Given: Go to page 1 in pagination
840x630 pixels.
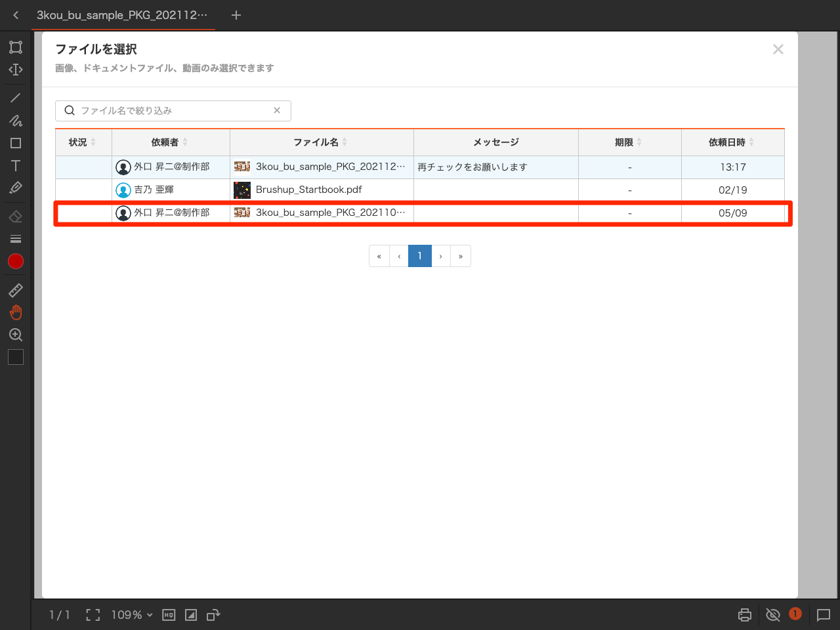Looking at the screenshot, I should 420,256.
